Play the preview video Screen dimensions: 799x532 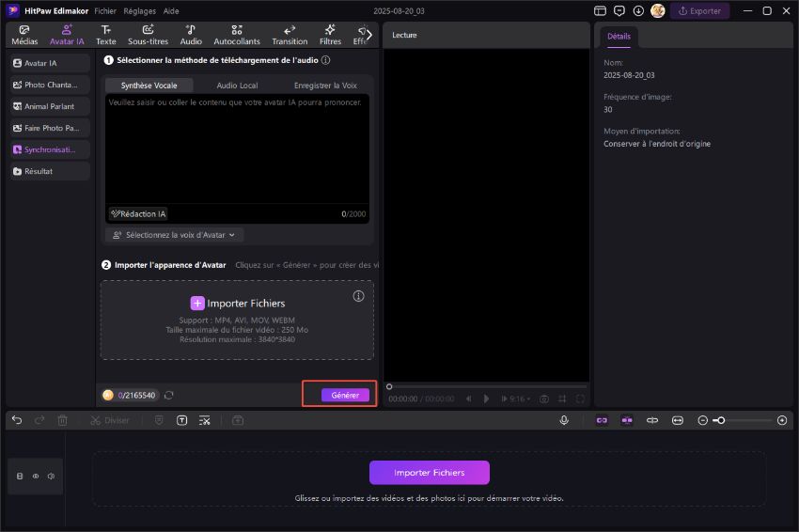[x=486, y=399]
